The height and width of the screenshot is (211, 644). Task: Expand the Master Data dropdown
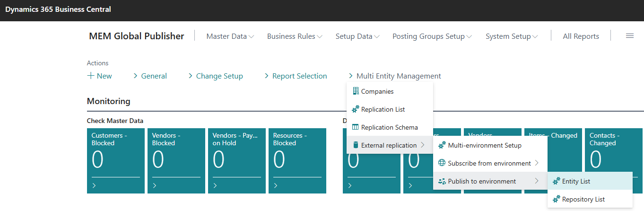coord(230,36)
